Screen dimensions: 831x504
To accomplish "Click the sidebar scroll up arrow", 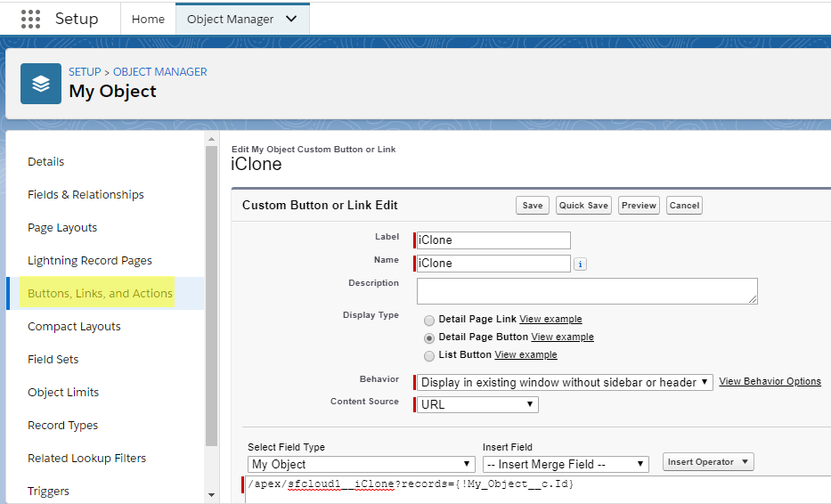I will pyautogui.click(x=211, y=140).
